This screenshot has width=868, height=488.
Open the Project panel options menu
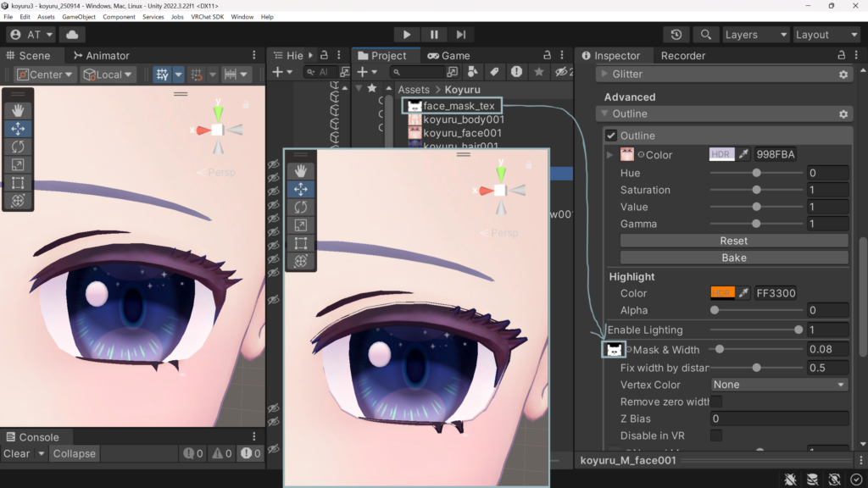(562, 55)
